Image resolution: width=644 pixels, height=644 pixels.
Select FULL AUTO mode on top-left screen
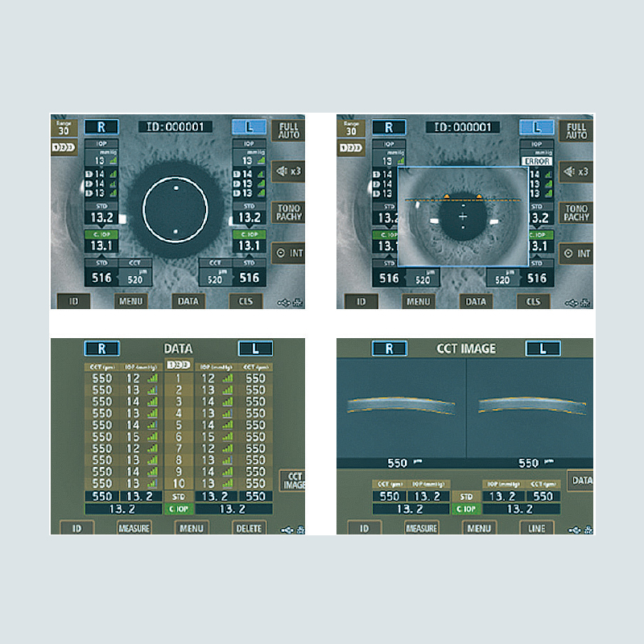pos(289,131)
